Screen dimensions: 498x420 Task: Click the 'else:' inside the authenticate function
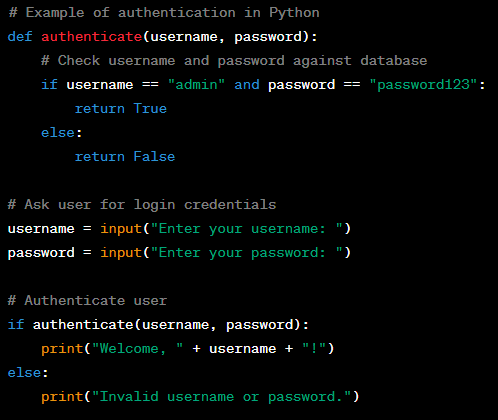coord(62,133)
